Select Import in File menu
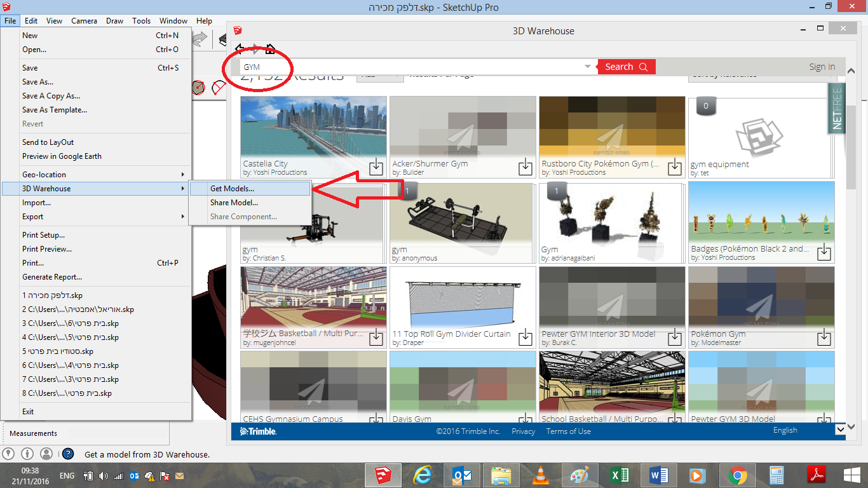The height and width of the screenshot is (488, 868). [97, 203]
